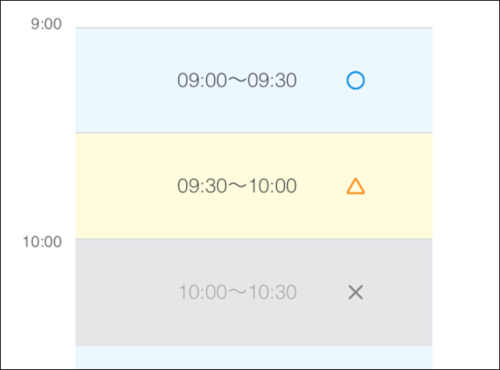The height and width of the screenshot is (370, 500).
Task: Click the blue circle availability icon
Action: click(x=355, y=80)
